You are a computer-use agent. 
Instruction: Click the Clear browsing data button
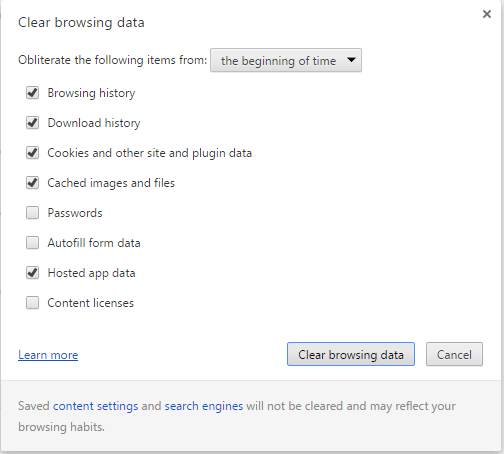click(351, 354)
